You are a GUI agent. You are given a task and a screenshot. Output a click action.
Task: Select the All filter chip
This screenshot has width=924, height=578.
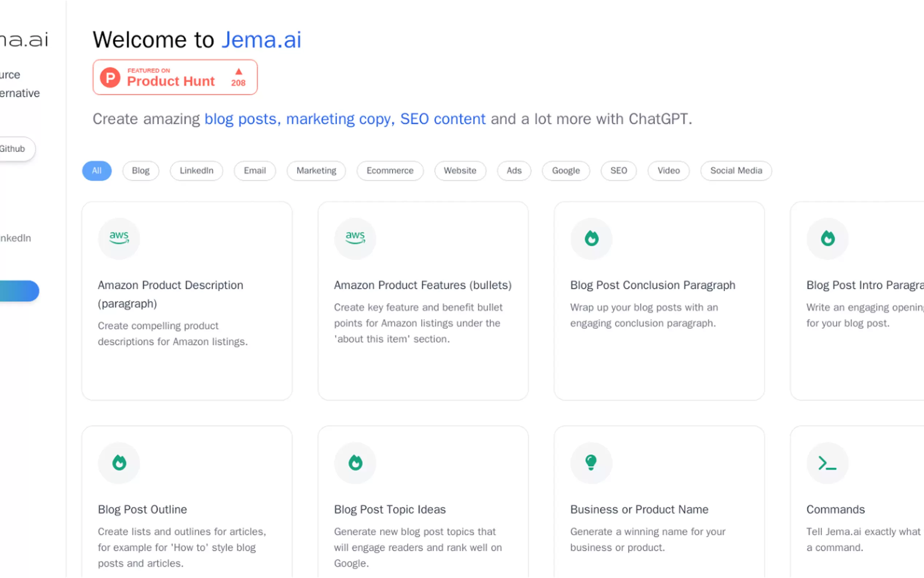point(97,170)
